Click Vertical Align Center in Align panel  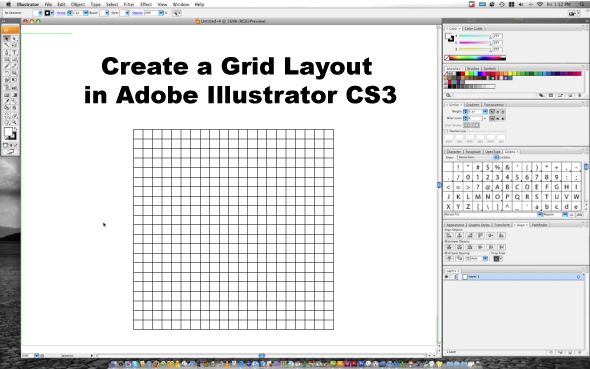[x=491, y=235]
